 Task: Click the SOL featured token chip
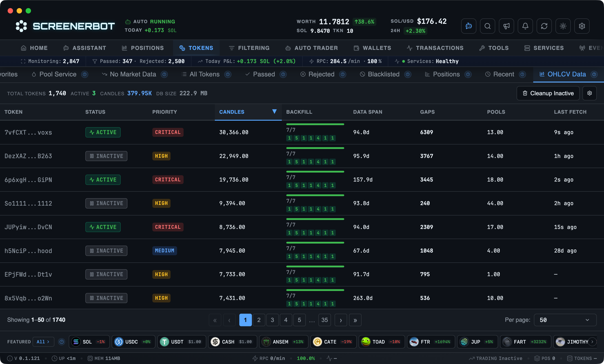(x=89, y=342)
